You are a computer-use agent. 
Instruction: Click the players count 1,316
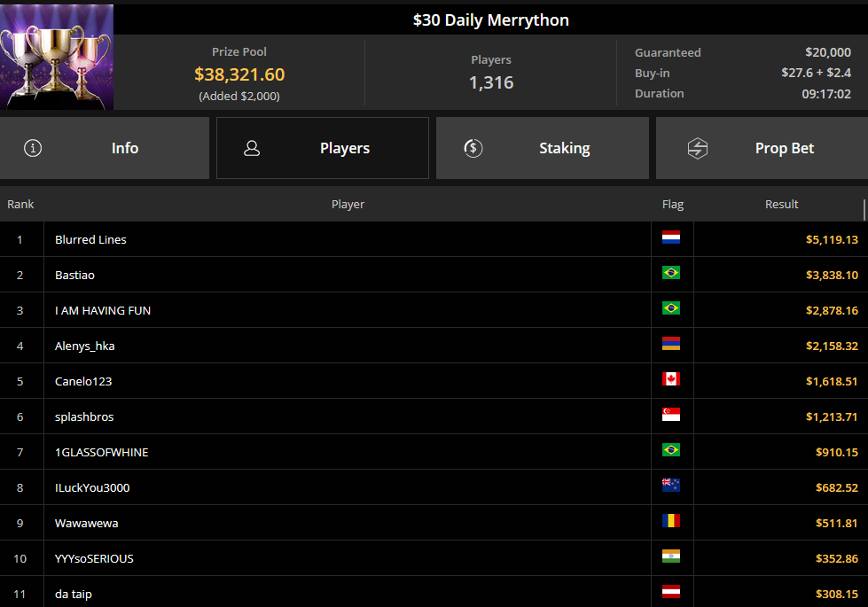[491, 82]
